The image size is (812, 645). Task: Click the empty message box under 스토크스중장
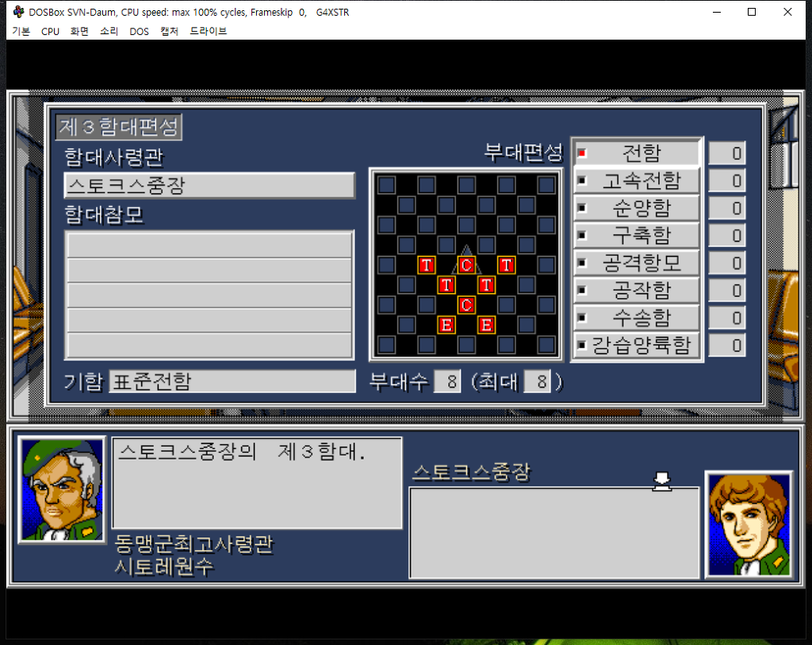click(x=554, y=532)
